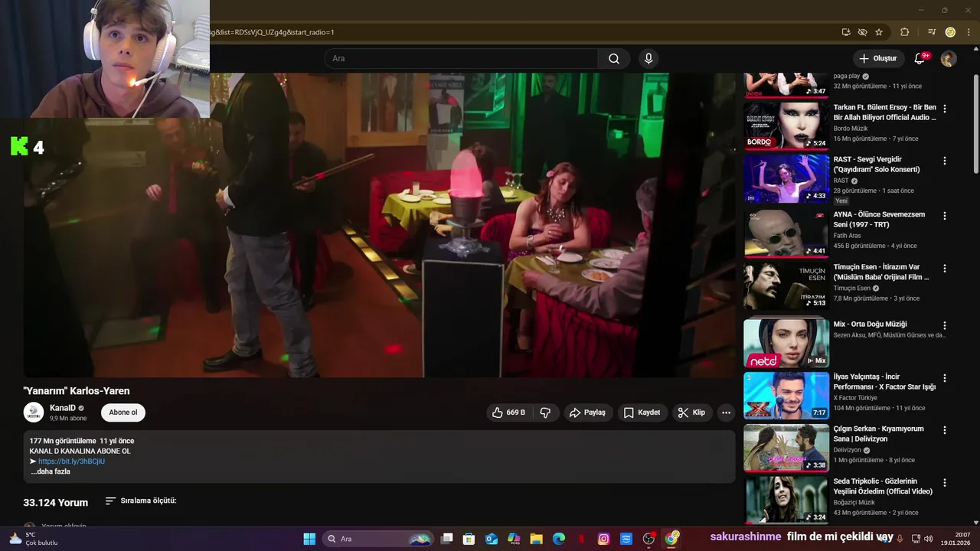Open YouTube notifications bell
Screen dimensions: 980x551
coord(920,59)
